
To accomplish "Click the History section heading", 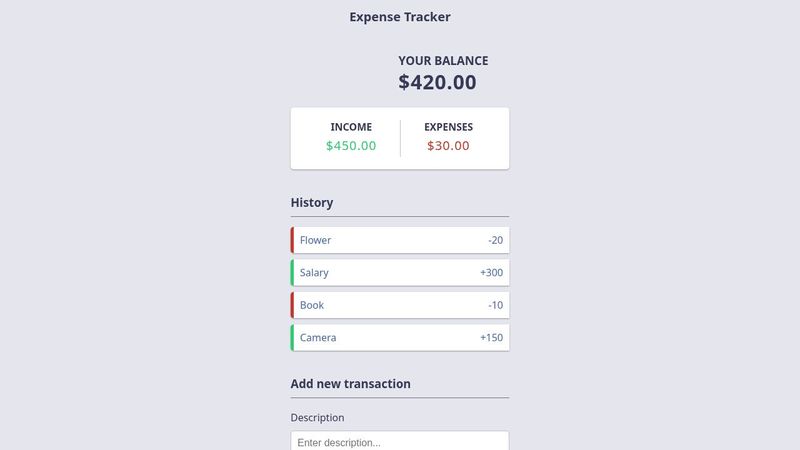I will click(x=312, y=202).
